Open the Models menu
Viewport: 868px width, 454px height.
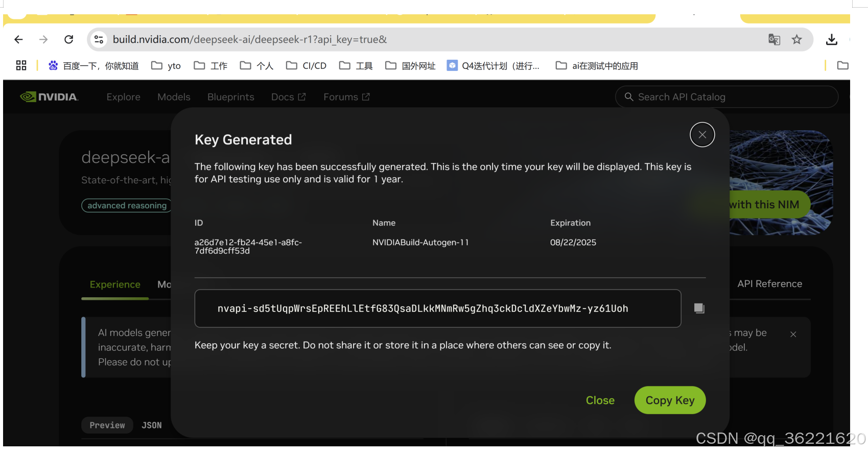[174, 97]
